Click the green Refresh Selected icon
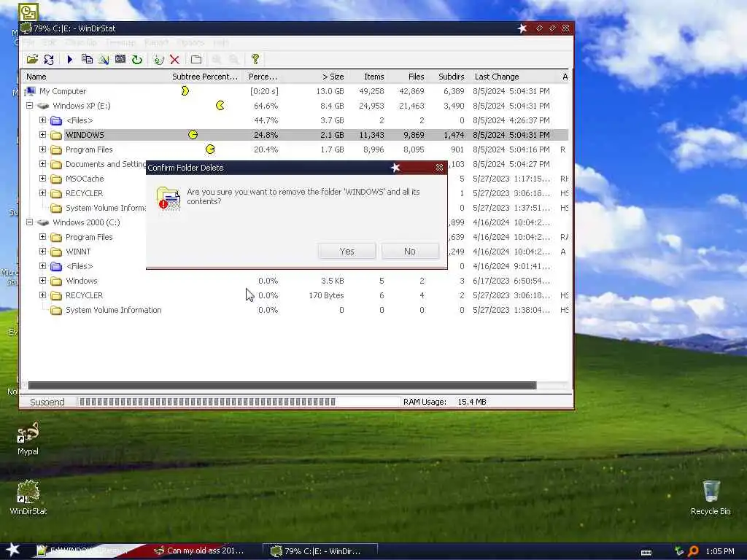Viewport: 747px width, 560px height. click(x=137, y=59)
